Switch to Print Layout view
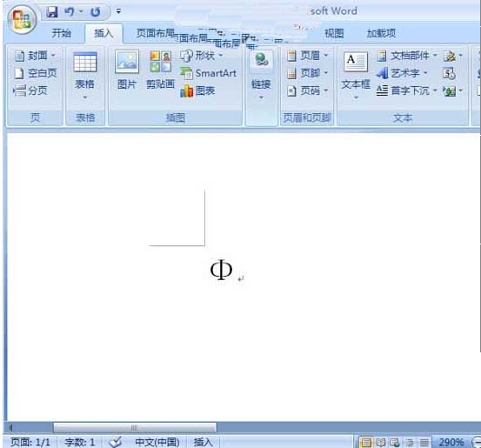The image size is (481, 448). click(365, 442)
